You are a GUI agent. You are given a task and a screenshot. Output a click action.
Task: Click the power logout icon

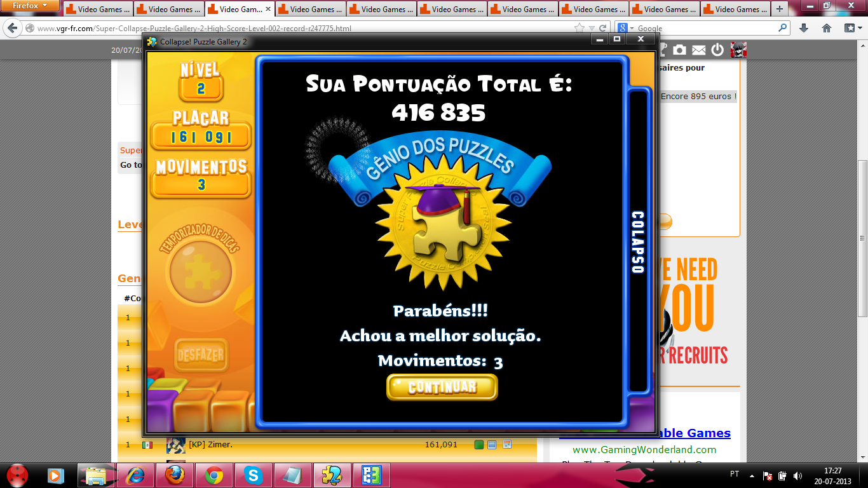click(x=717, y=50)
